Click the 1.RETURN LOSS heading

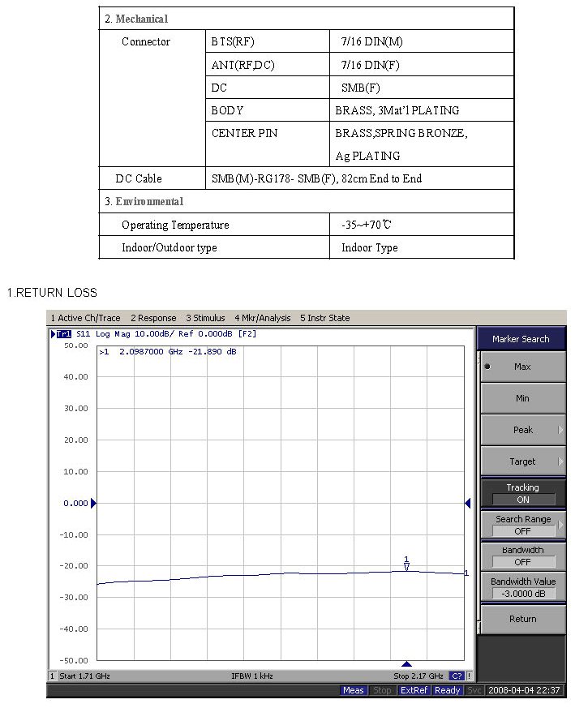53,293
